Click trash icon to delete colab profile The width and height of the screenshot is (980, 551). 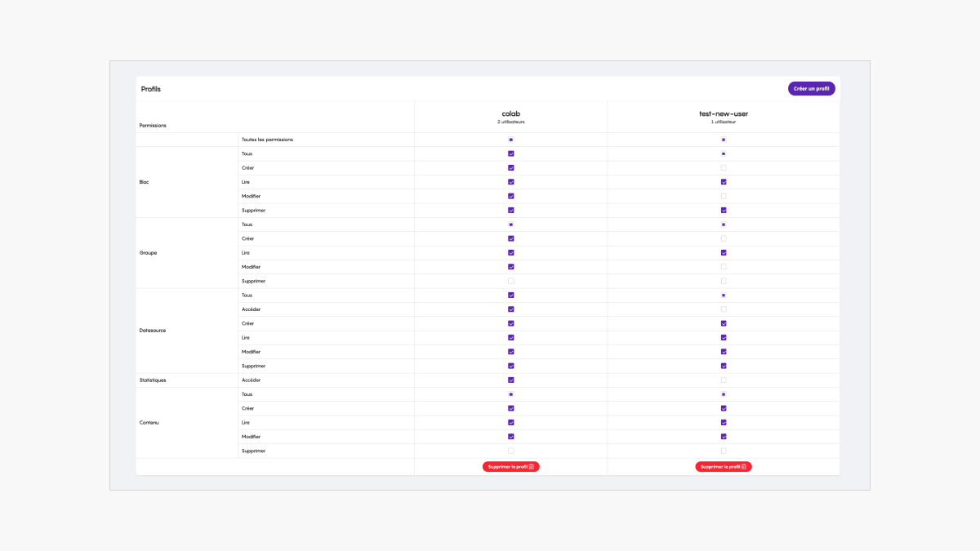532,467
